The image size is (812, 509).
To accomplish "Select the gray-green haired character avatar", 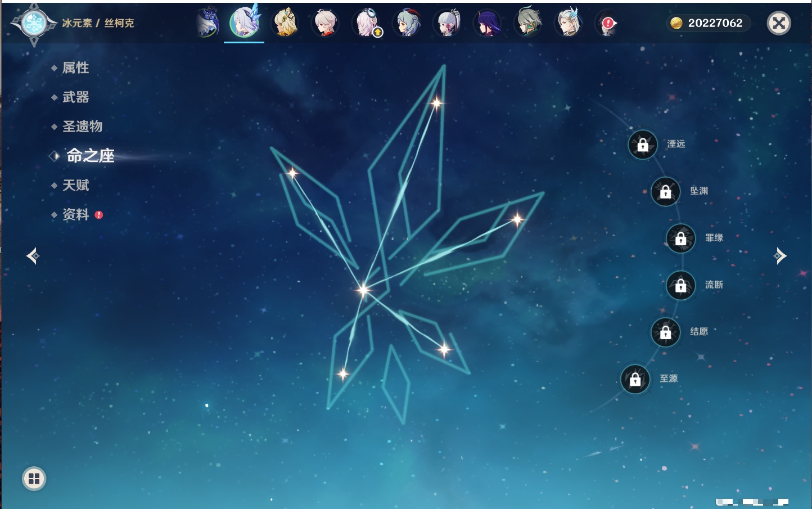I will [529, 23].
